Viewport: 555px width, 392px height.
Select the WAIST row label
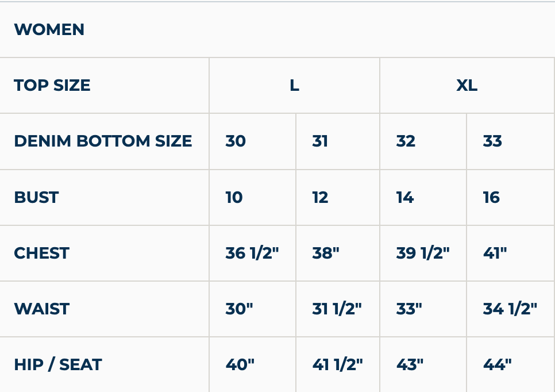(41, 309)
